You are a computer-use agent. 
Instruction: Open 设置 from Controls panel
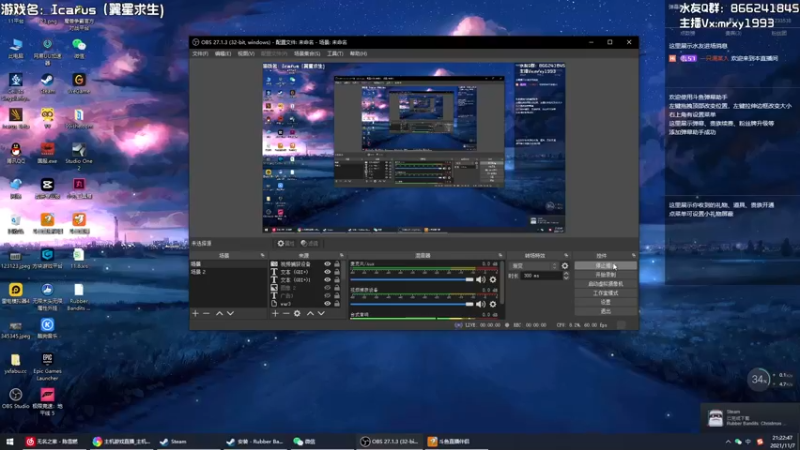(x=606, y=302)
